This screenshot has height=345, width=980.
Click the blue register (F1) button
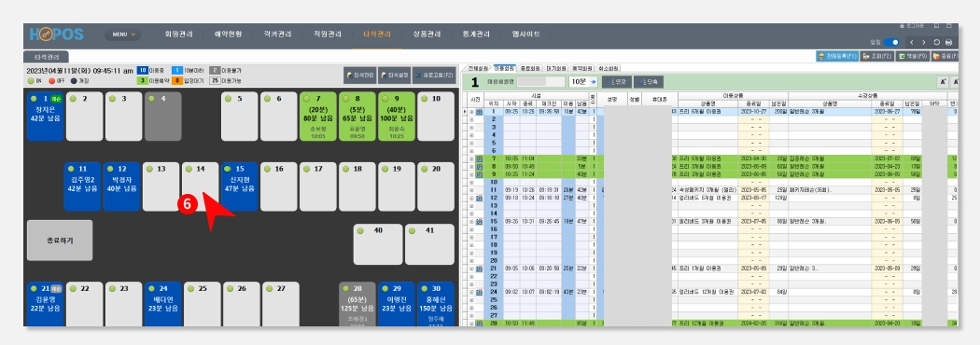coord(837,56)
